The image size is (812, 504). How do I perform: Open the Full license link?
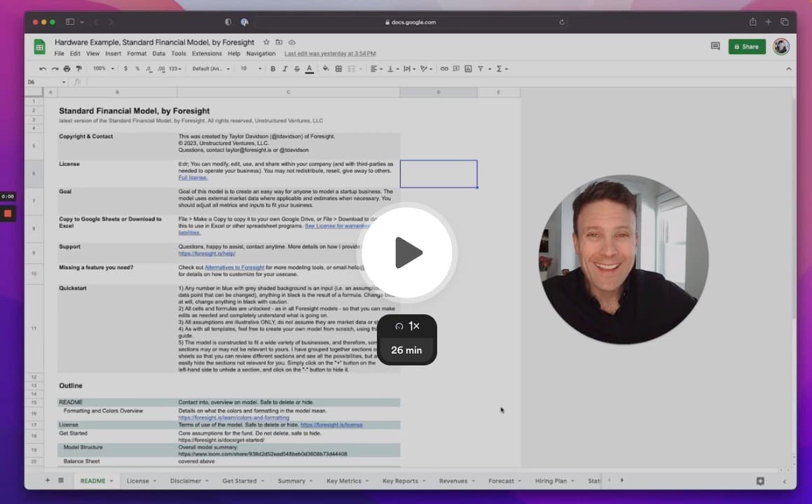[x=193, y=178]
